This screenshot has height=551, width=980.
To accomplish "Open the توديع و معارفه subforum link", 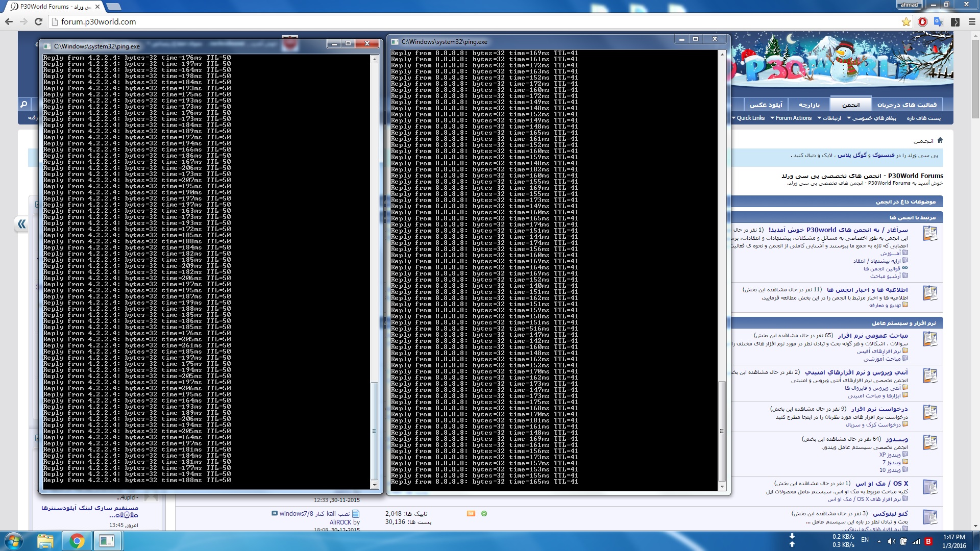I will 885,305.
